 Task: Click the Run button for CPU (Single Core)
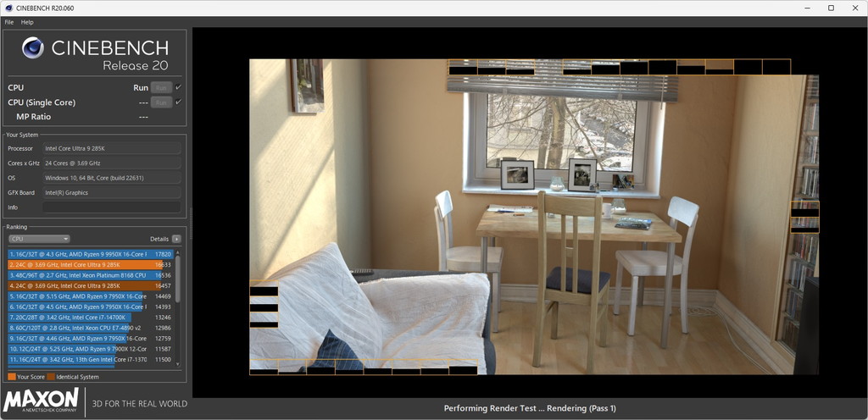[x=161, y=102]
